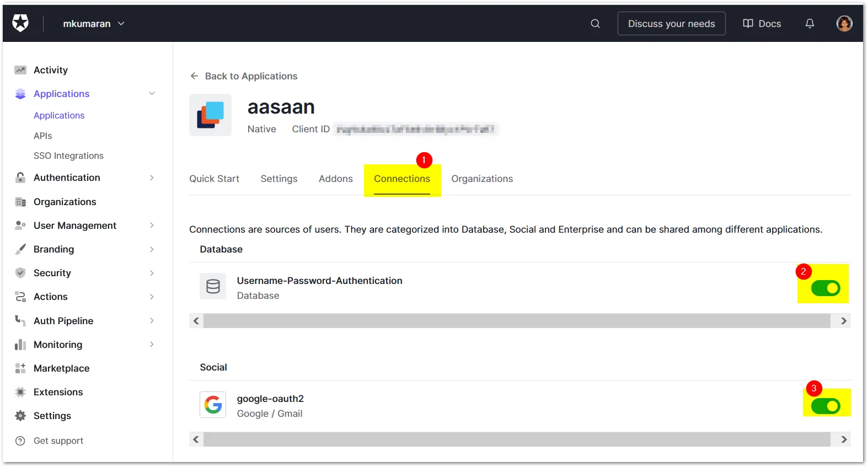Open the user profile avatar
868x467 pixels.
click(x=844, y=23)
